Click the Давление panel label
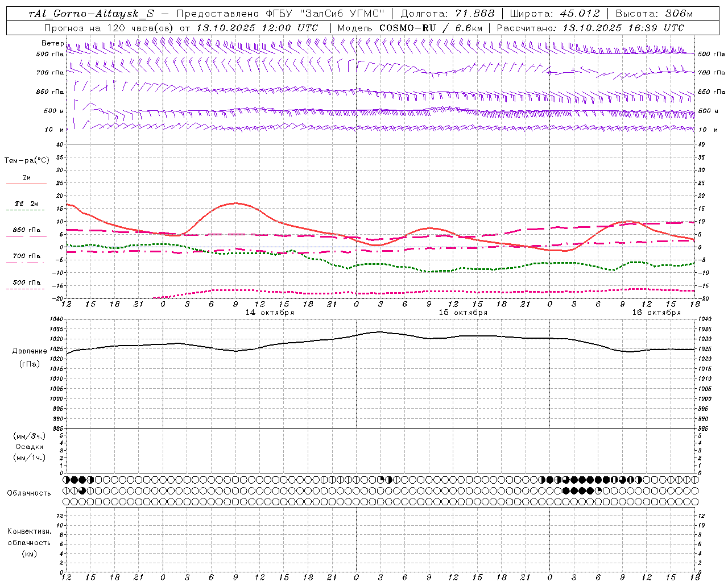 tap(30, 351)
